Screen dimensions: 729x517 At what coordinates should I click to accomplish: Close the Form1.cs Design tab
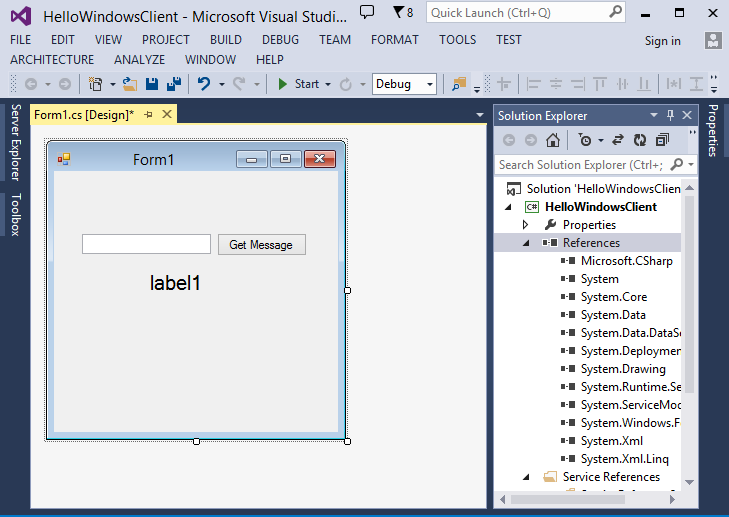click(x=167, y=114)
